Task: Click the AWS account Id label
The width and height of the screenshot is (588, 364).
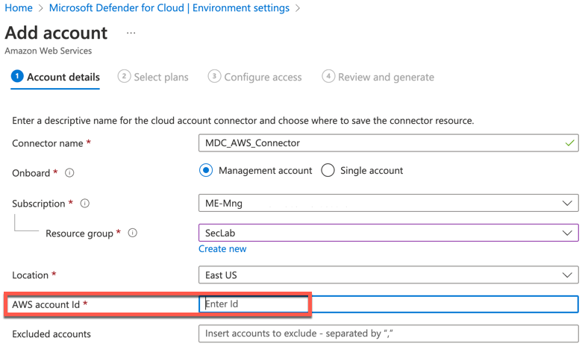Action: 46,304
